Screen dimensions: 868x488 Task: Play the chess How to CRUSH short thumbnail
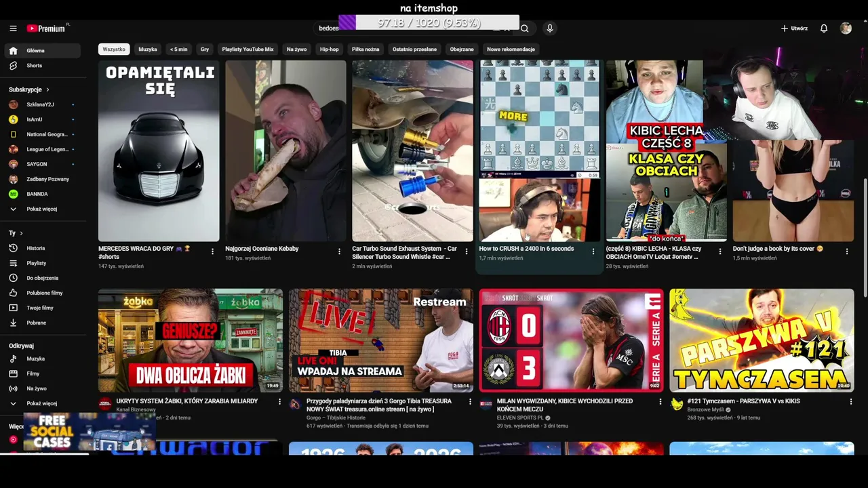coord(539,150)
